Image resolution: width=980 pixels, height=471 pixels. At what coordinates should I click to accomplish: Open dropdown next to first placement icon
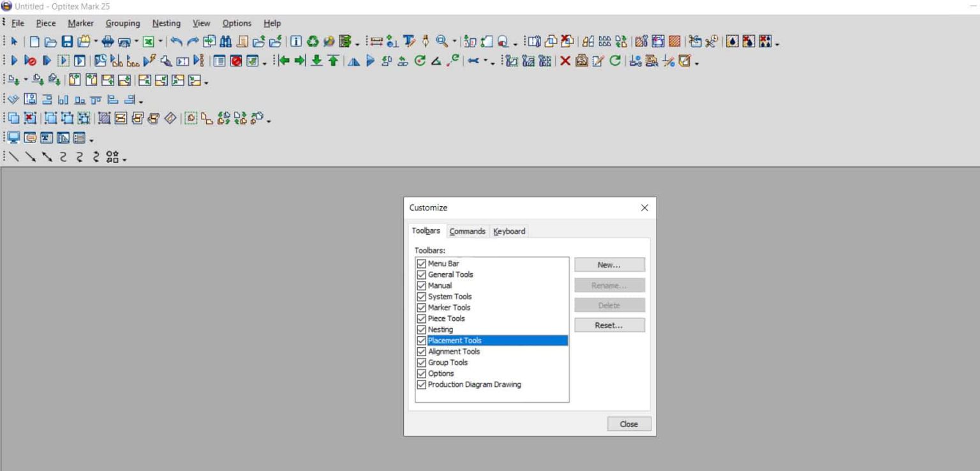pyautogui.click(x=26, y=80)
